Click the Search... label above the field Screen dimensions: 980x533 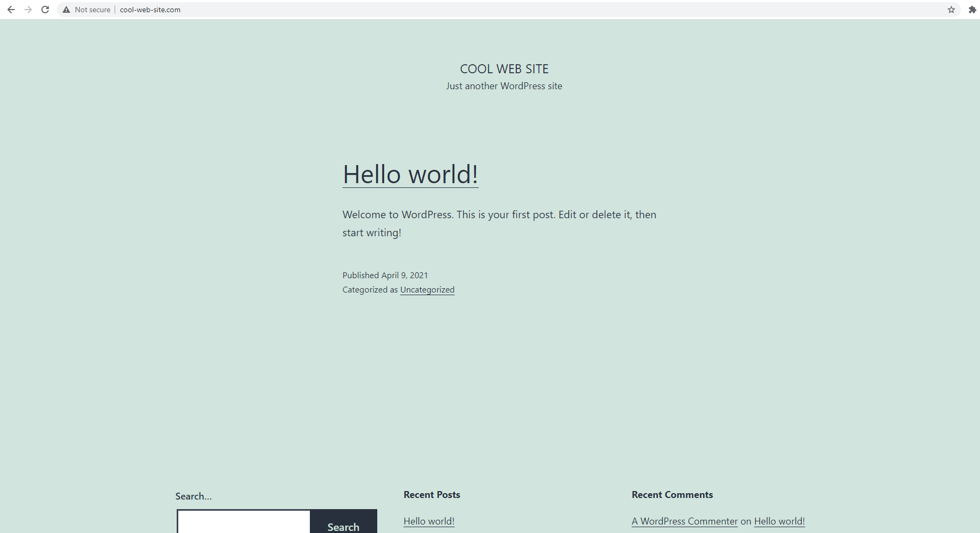[194, 496]
